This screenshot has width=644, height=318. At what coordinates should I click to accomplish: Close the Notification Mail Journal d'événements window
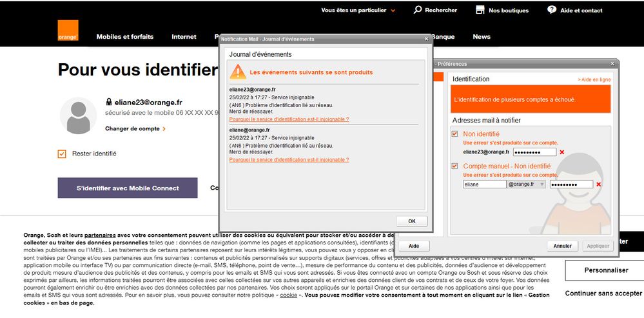click(x=426, y=39)
